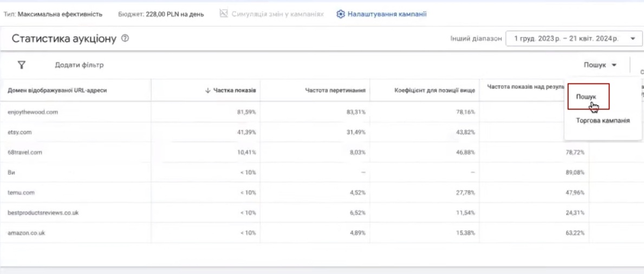
Task: Choose Торгова кампанія from the menu
Action: coord(602,121)
